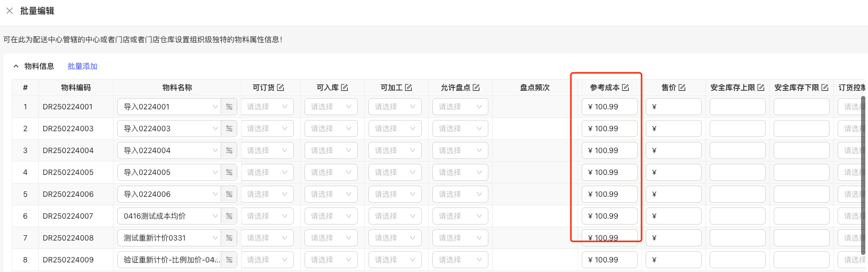Open settings icon for 导入0224001 row
The width and height of the screenshot is (868, 272).
[x=229, y=107]
